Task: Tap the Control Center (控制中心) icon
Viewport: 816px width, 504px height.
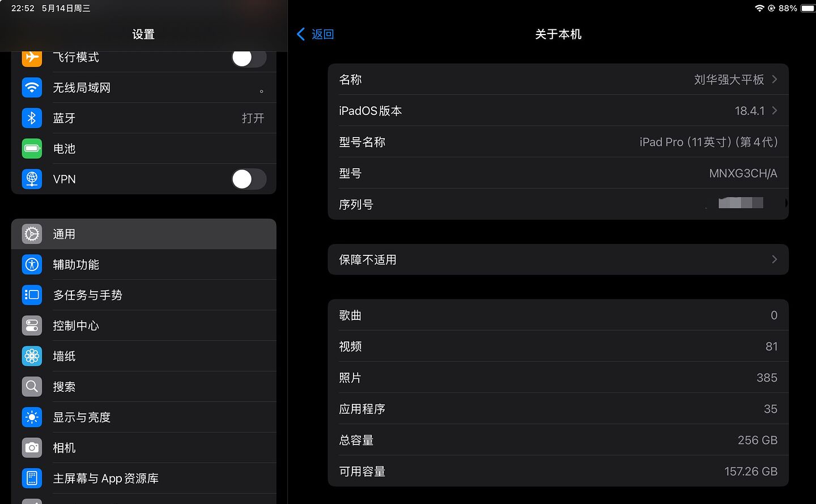Action: pyautogui.click(x=32, y=326)
